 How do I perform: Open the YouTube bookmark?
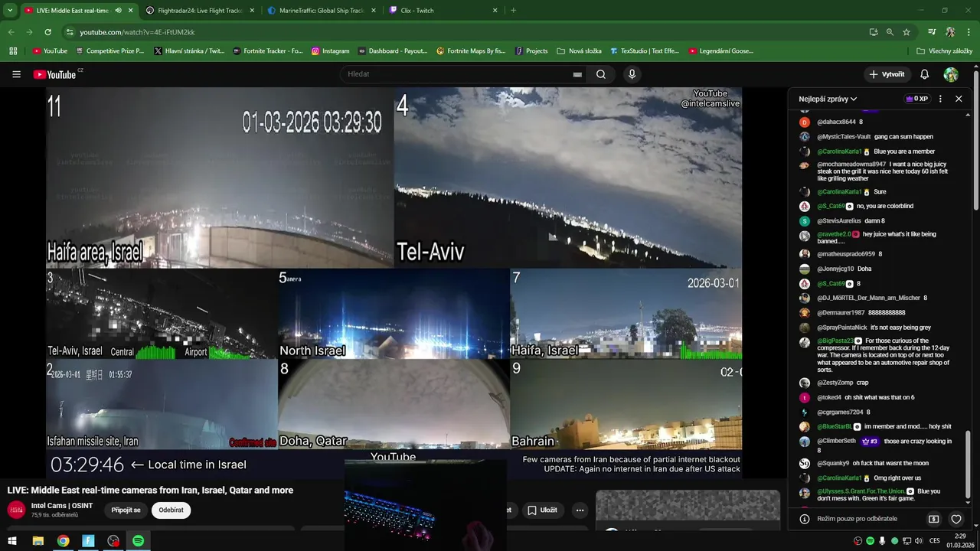click(x=51, y=51)
